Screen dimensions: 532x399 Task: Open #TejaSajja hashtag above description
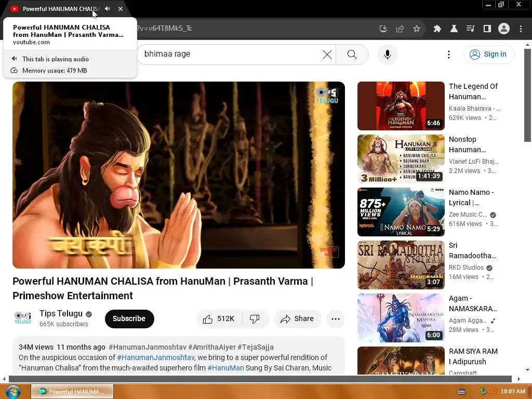(x=256, y=347)
